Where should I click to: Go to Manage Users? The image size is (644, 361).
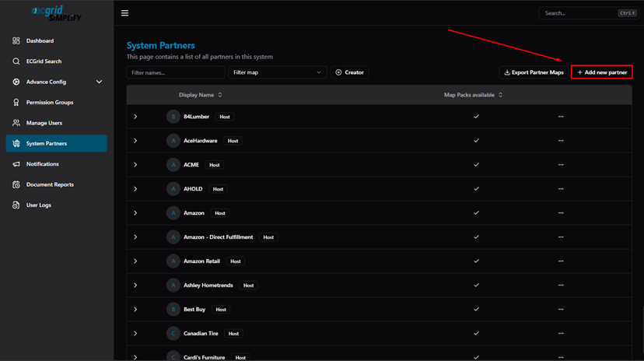coord(56,123)
